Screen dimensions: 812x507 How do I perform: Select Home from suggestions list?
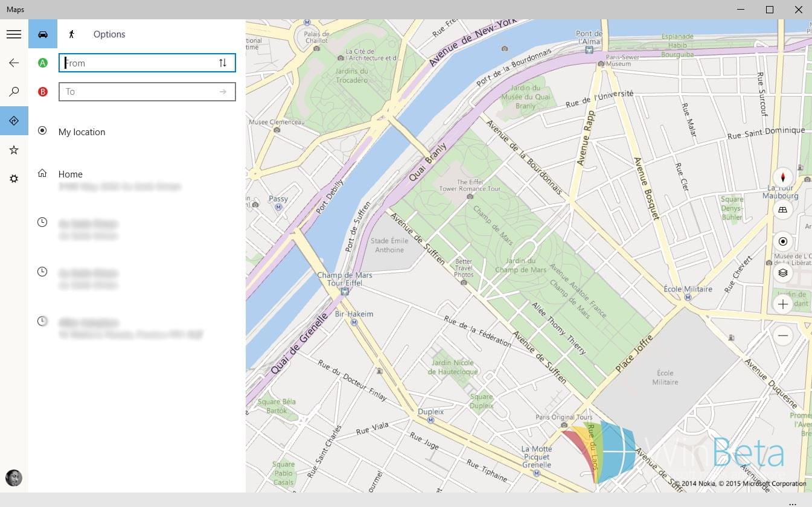pos(71,174)
